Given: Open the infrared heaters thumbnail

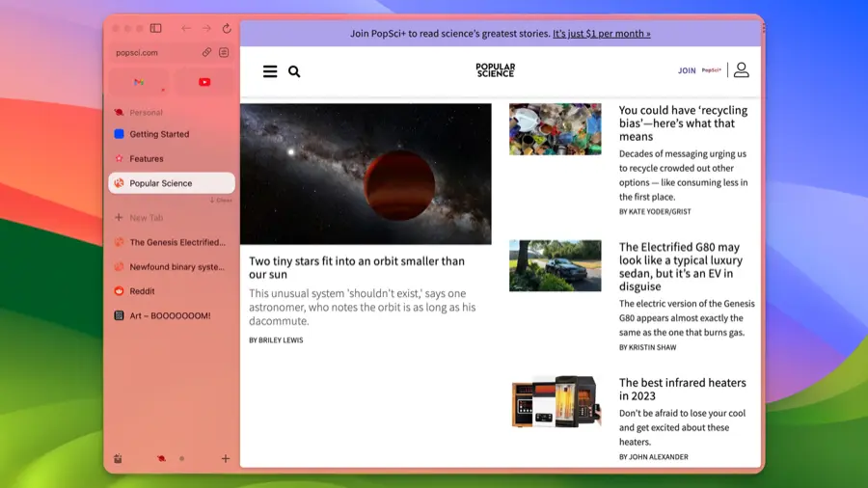Looking at the screenshot, I should pos(556,402).
